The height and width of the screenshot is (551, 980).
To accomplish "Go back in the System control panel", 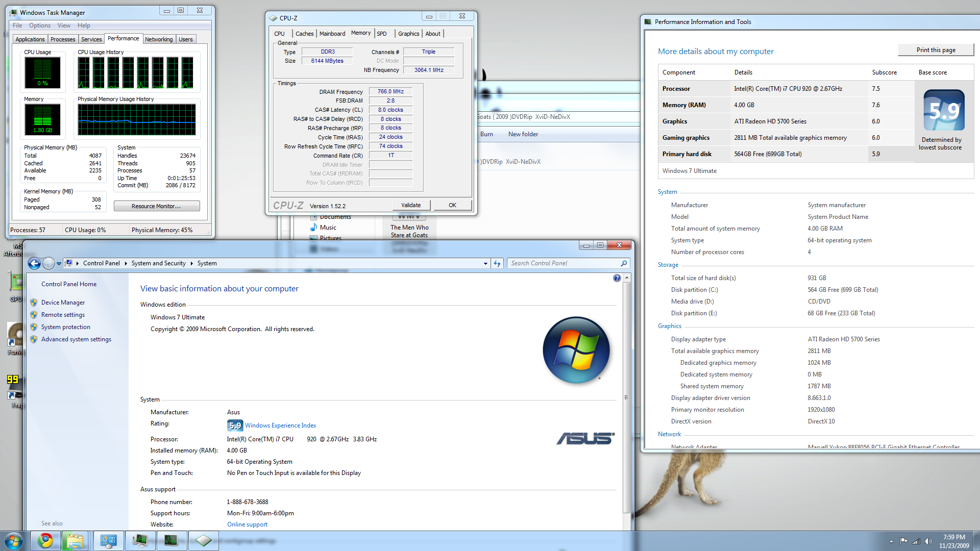I will (x=34, y=263).
